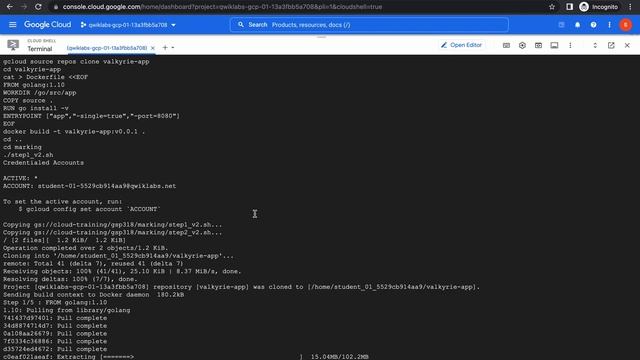This screenshot has height=360, width=640.
Task: Click the './step1_v2.sh' line
Action: (x=28, y=155)
